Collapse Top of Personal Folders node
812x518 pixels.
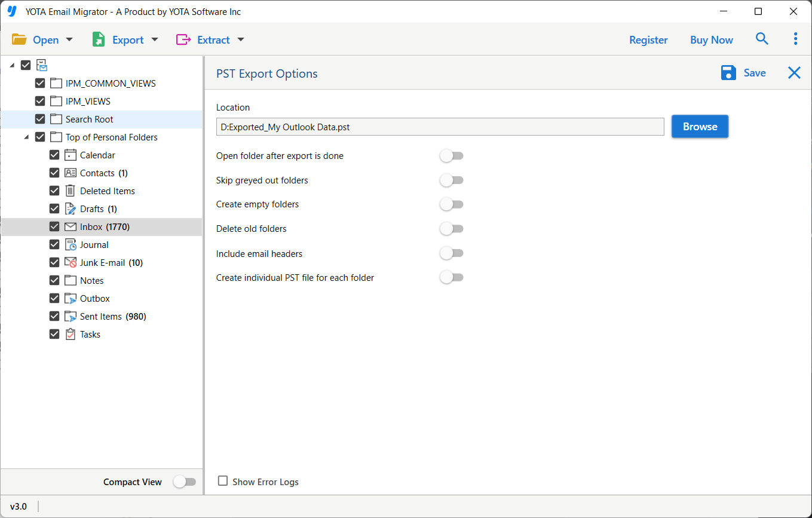[x=27, y=137]
